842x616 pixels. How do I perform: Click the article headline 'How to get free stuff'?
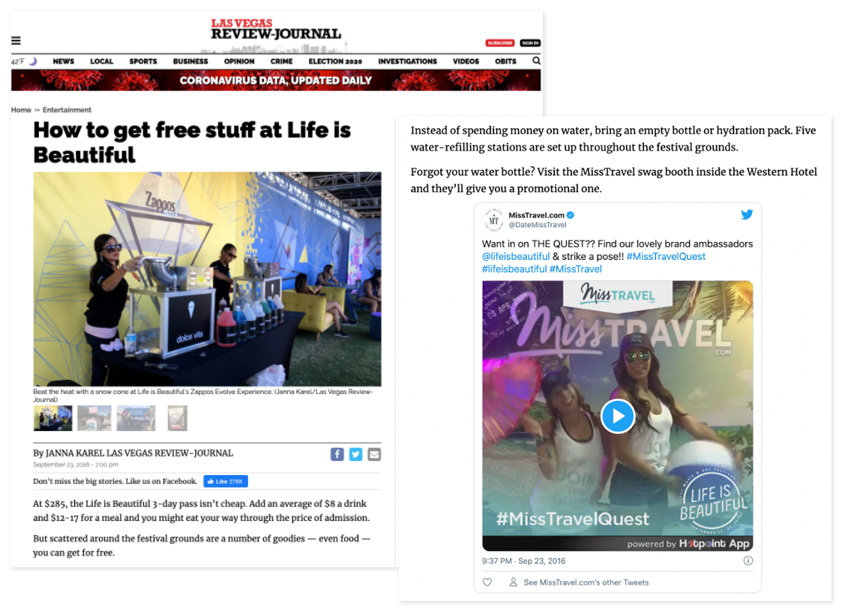pyautogui.click(x=192, y=142)
